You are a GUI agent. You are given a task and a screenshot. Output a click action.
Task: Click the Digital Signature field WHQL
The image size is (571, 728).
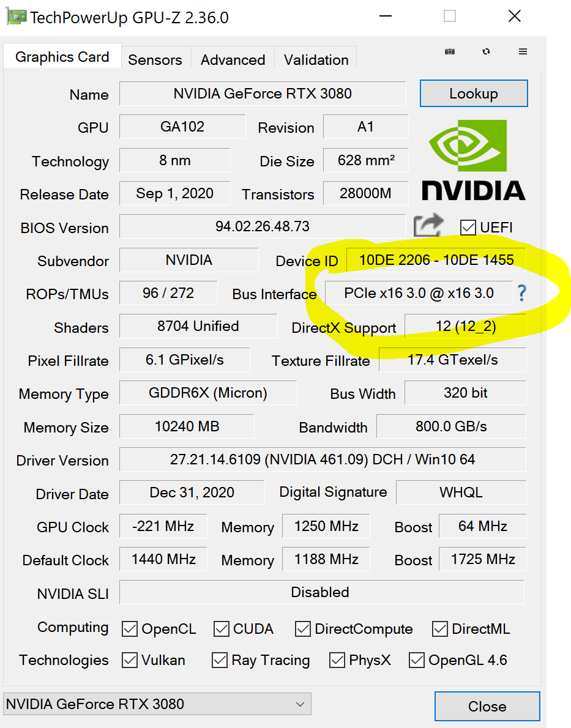(461, 492)
